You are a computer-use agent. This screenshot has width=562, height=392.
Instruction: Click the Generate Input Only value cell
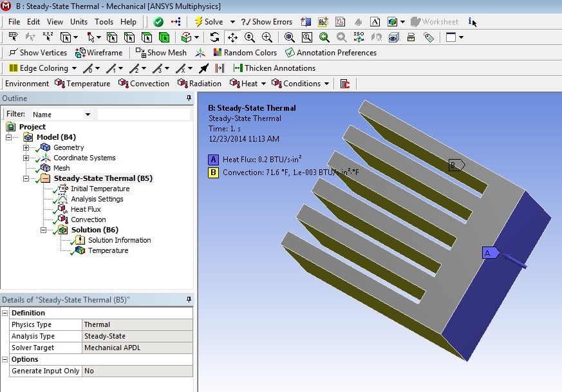[x=137, y=371]
